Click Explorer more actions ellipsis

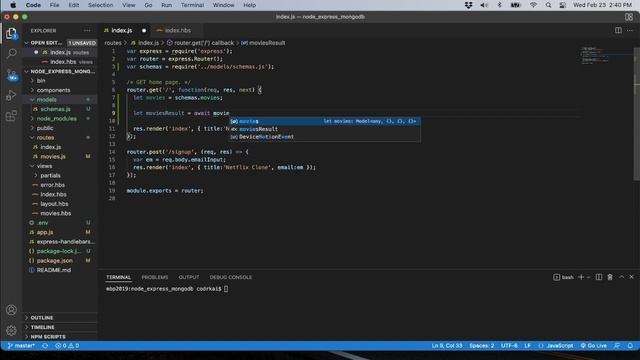coord(87,31)
